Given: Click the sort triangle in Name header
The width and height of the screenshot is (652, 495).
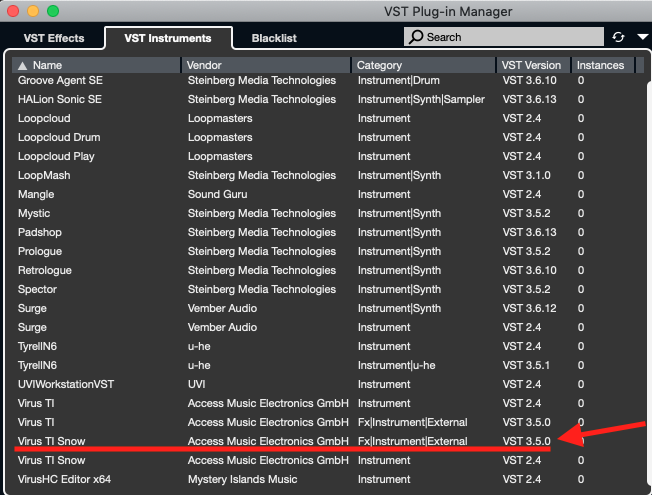Looking at the screenshot, I should (22, 66).
